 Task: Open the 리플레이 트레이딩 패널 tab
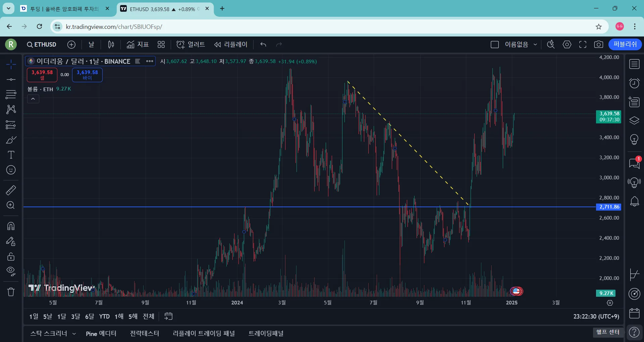pyautogui.click(x=204, y=334)
